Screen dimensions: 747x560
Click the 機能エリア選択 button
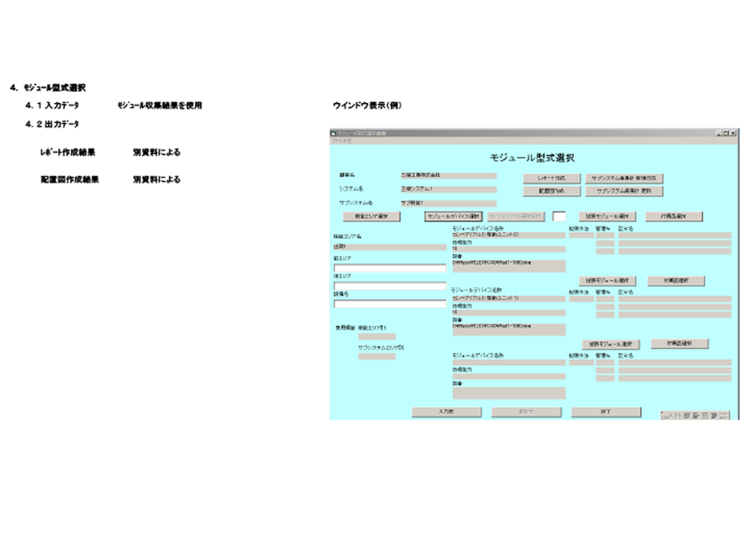click(371, 217)
